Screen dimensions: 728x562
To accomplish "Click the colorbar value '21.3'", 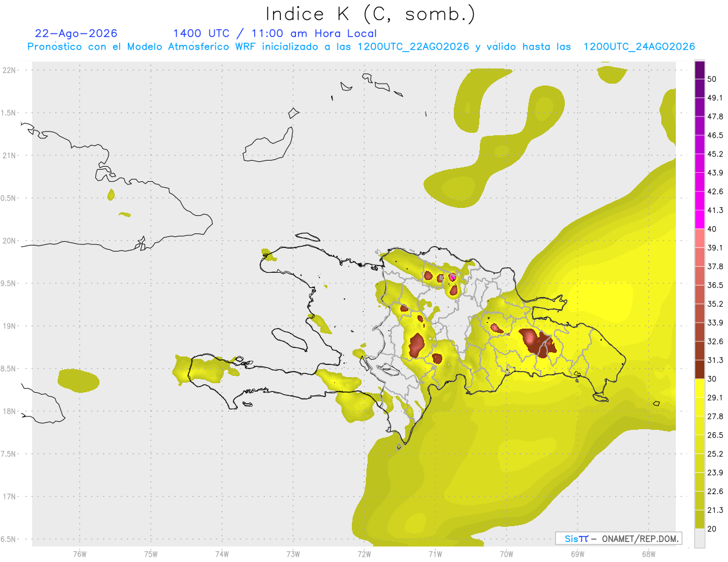I will tap(715, 510).
